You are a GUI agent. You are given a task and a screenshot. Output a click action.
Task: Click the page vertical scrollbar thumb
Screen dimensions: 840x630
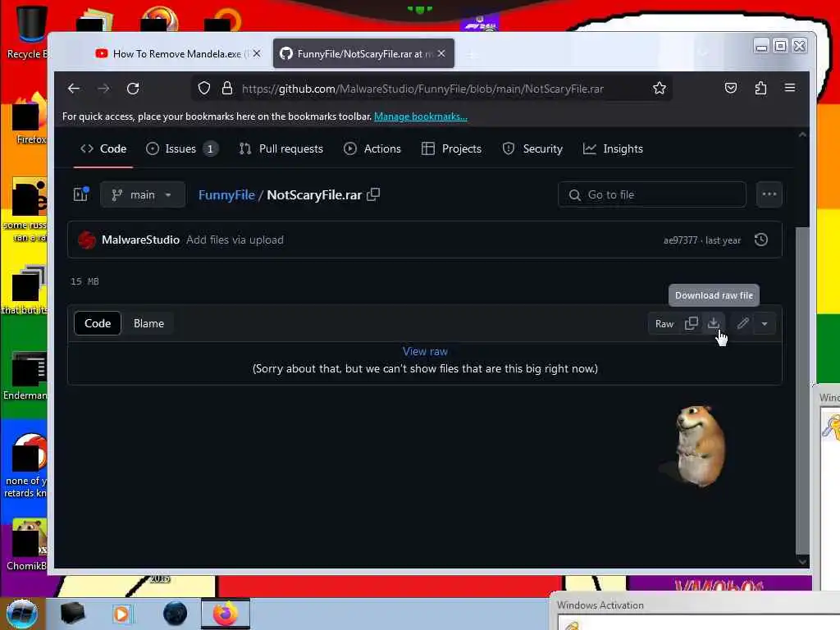pos(802,390)
